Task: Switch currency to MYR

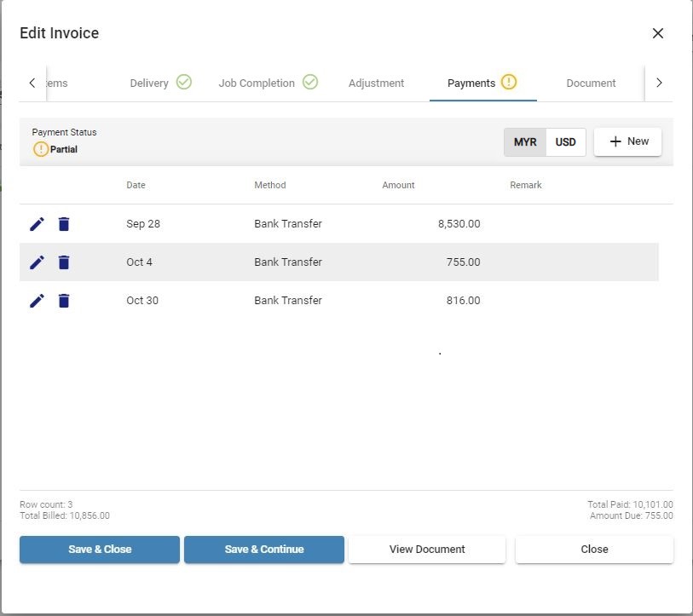Action: pos(525,142)
